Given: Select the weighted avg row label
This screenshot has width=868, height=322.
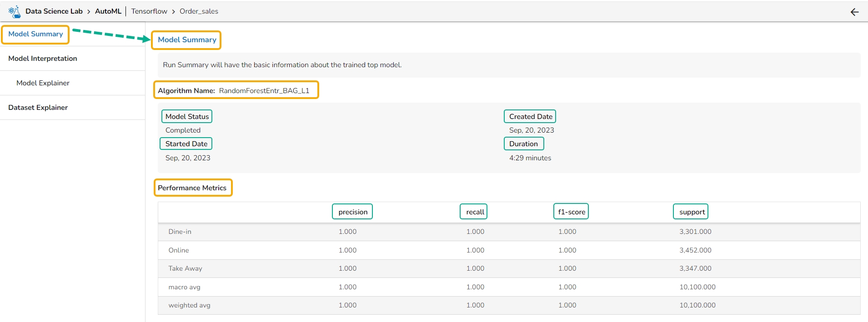Looking at the screenshot, I should click(189, 305).
